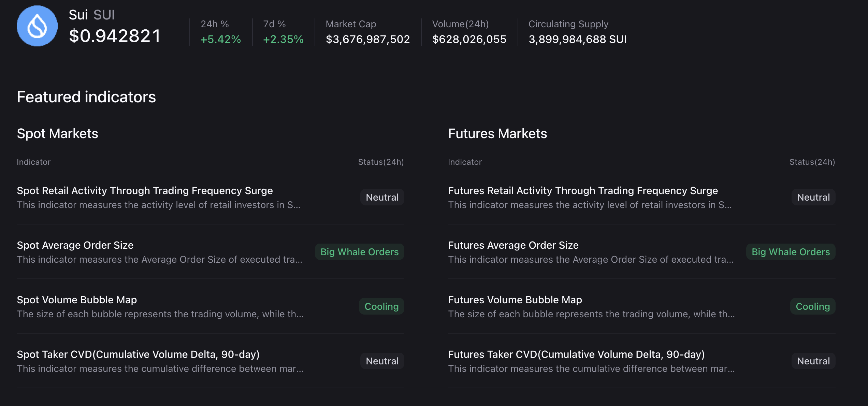Click Big Whale Orders badge in Futures Markets
868x406 pixels.
(791, 252)
